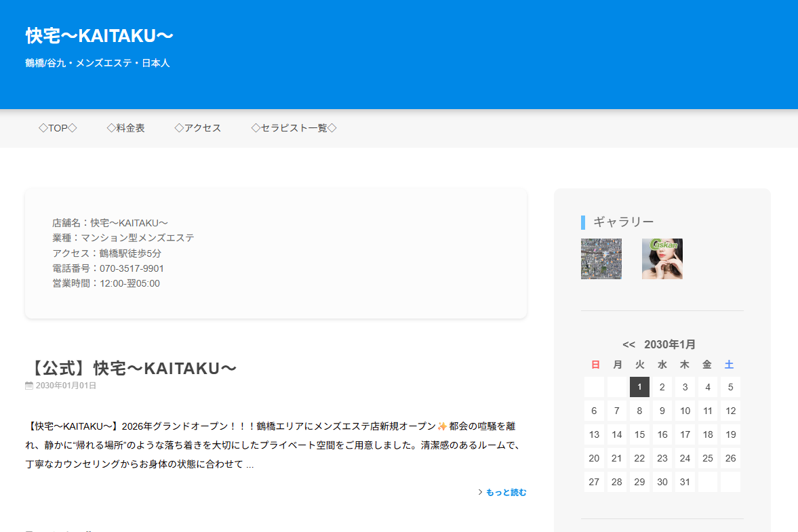The image size is (798, 532).
Task: Click the tagline 鶴橋/谷九・メンズエステ・日本人
Action: pyautogui.click(x=97, y=63)
